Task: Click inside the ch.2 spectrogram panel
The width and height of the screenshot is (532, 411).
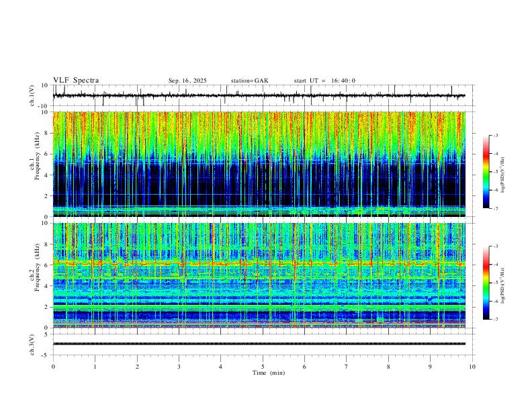Action: pos(259,275)
